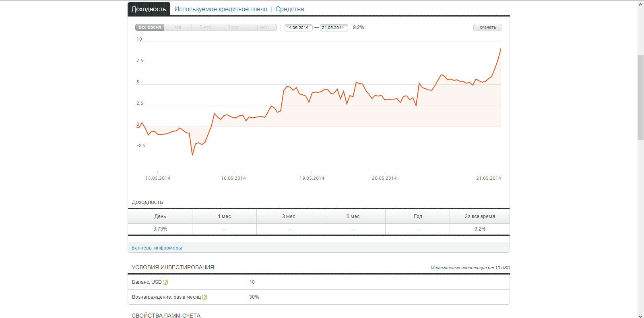This screenshot has height=318, width=644.
Task: Select the '3 мес.' period button
Action: pos(234,27)
